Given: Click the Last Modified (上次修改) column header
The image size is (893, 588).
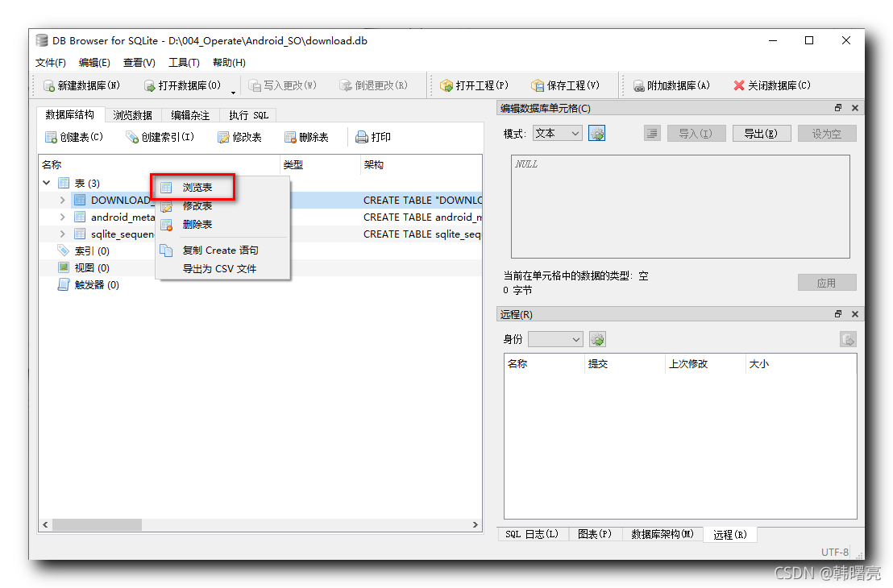Looking at the screenshot, I should click(705, 364).
